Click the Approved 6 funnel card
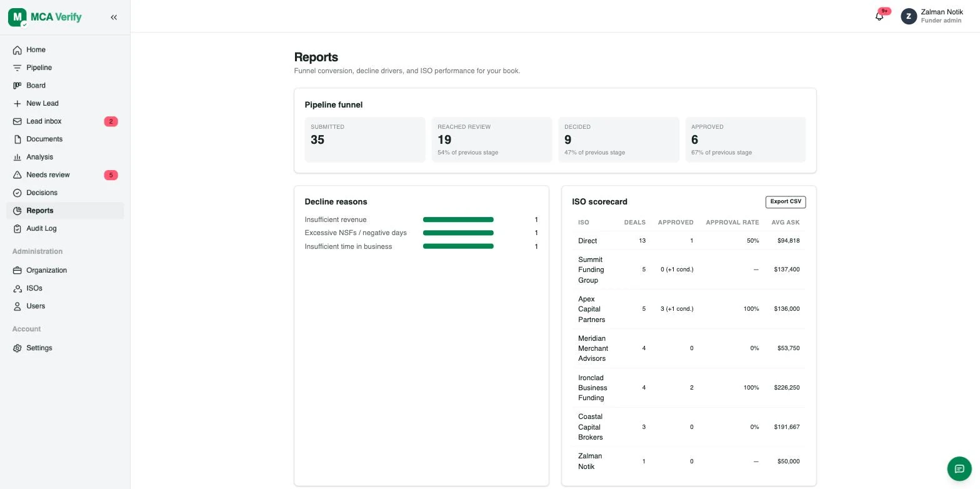Image resolution: width=980 pixels, height=489 pixels. click(746, 139)
